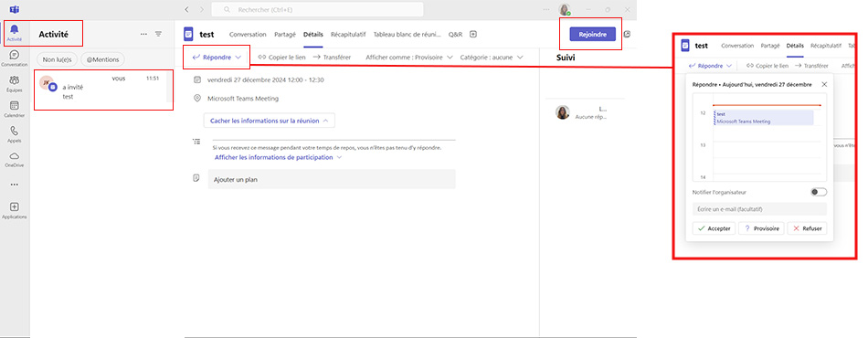Click Copier le lien in the enlarged callout
This screenshot has width=868, height=338.
coord(767,65)
